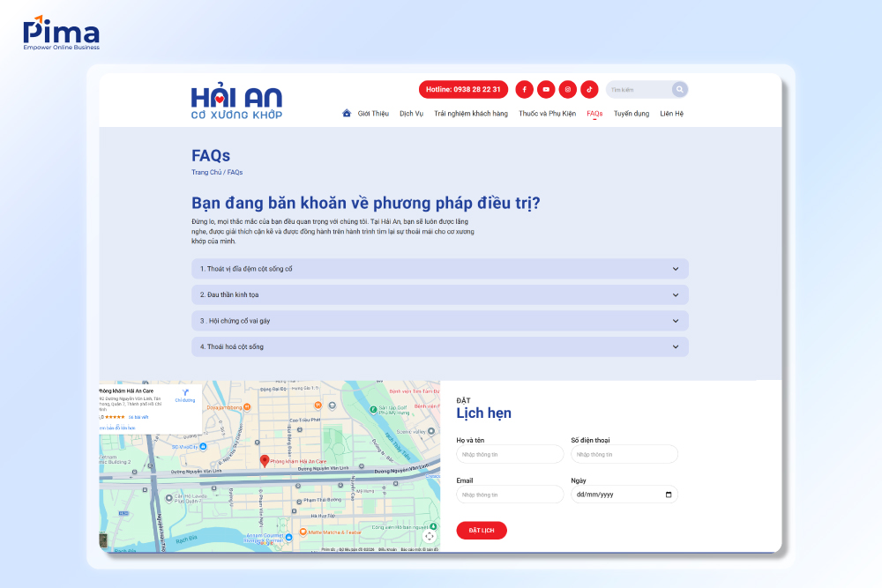
Task: Expand the Đau thần kinh tọa question
Action: [439, 294]
